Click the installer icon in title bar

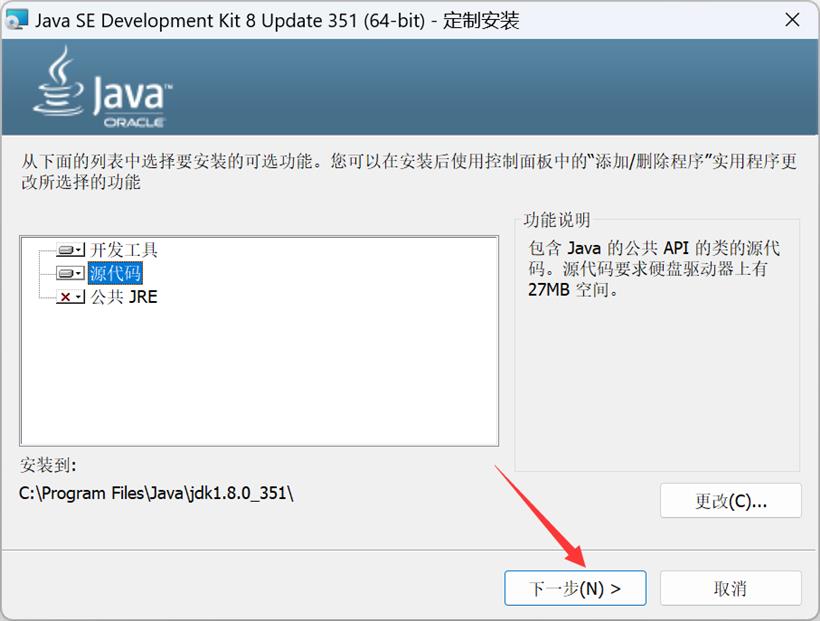click(16, 20)
